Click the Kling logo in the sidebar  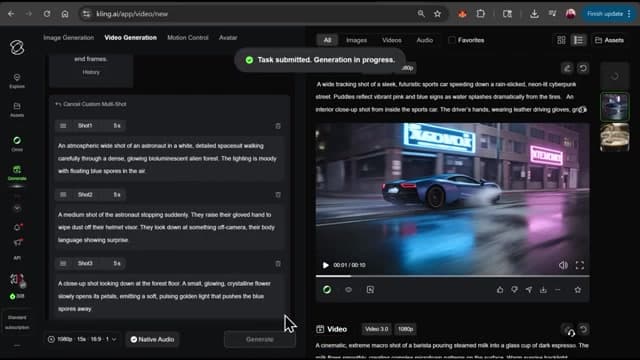point(17,47)
